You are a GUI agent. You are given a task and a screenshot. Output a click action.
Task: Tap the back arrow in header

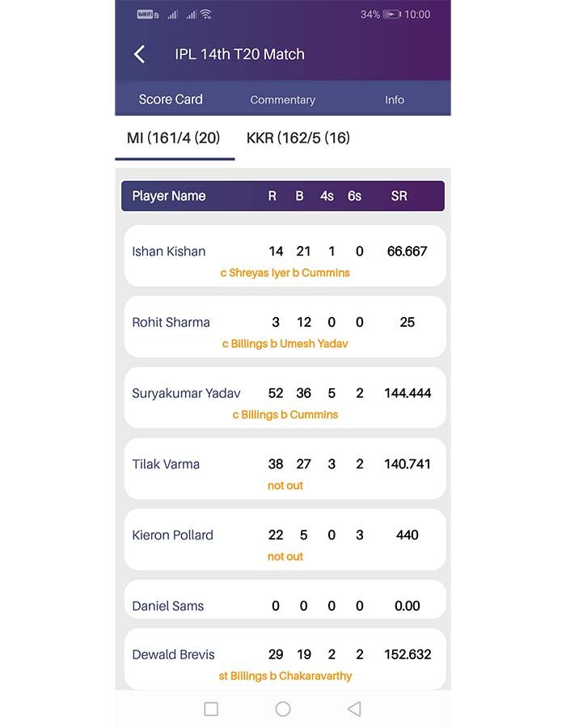click(140, 54)
